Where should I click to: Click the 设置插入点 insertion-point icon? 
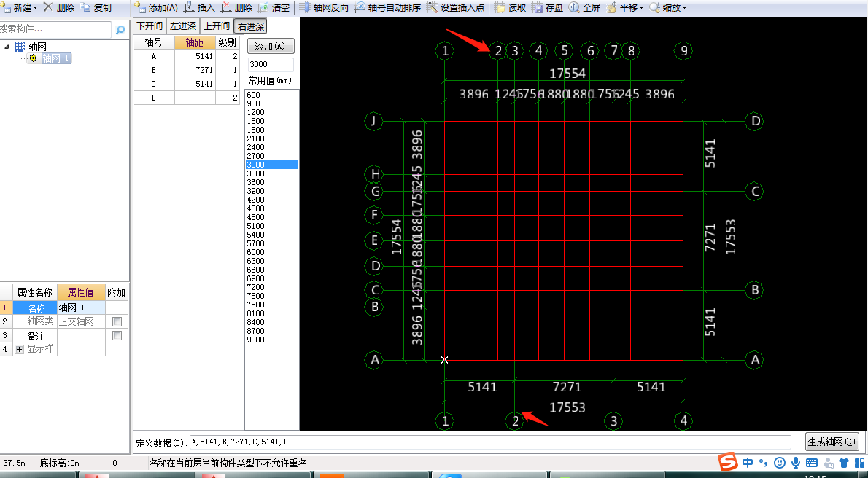click(433, 8)
